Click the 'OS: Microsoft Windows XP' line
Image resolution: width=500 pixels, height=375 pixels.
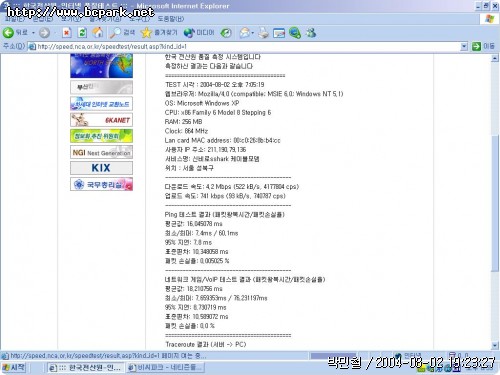[x=202, y=103]
